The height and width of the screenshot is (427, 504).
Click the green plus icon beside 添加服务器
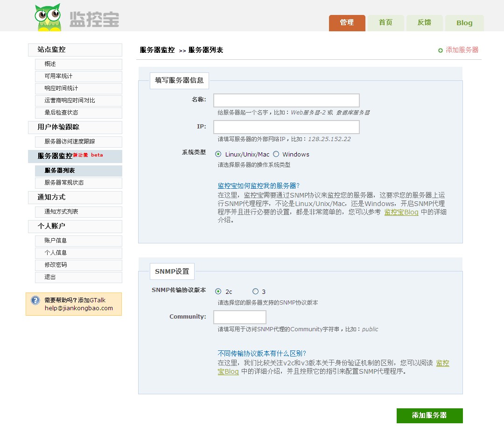[441, 50]
